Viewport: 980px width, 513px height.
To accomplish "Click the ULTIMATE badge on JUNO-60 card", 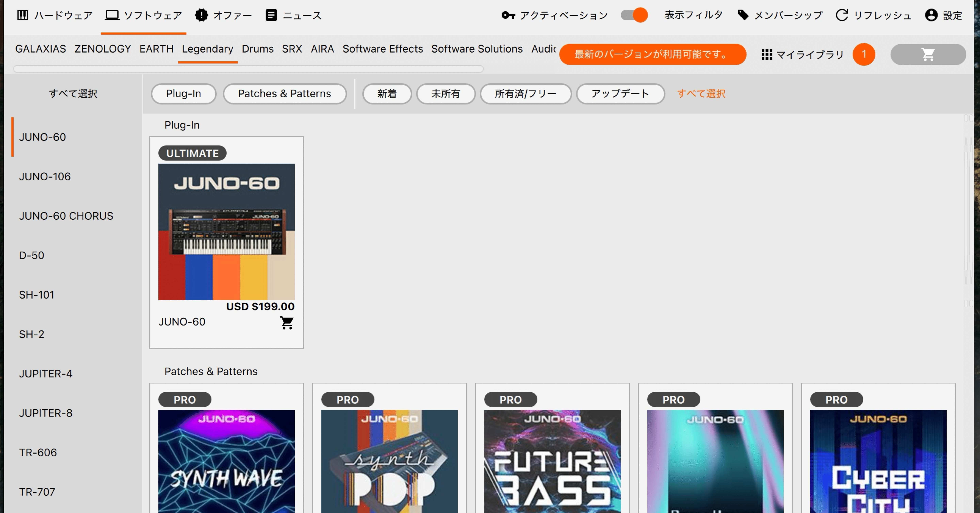I will (192, 153).
